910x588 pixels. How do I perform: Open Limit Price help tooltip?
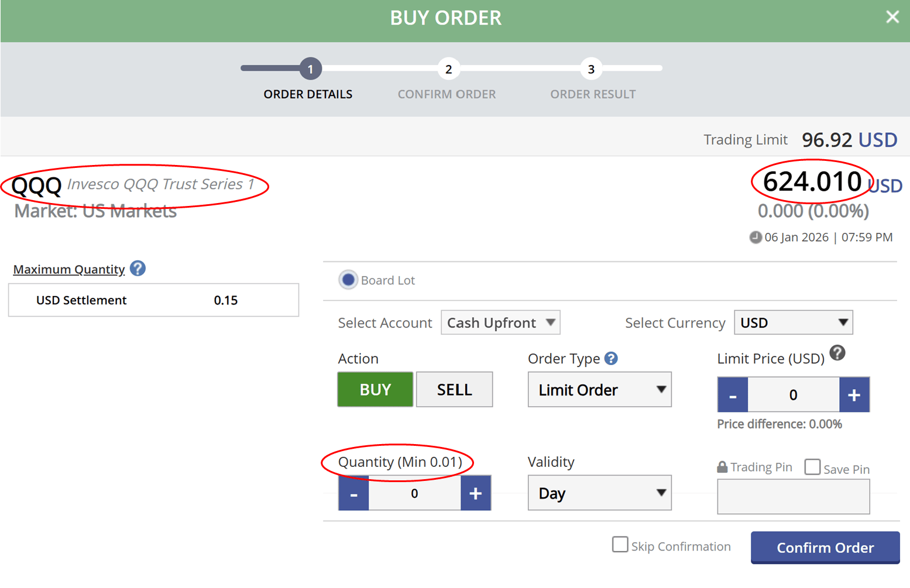pos(837,353)
